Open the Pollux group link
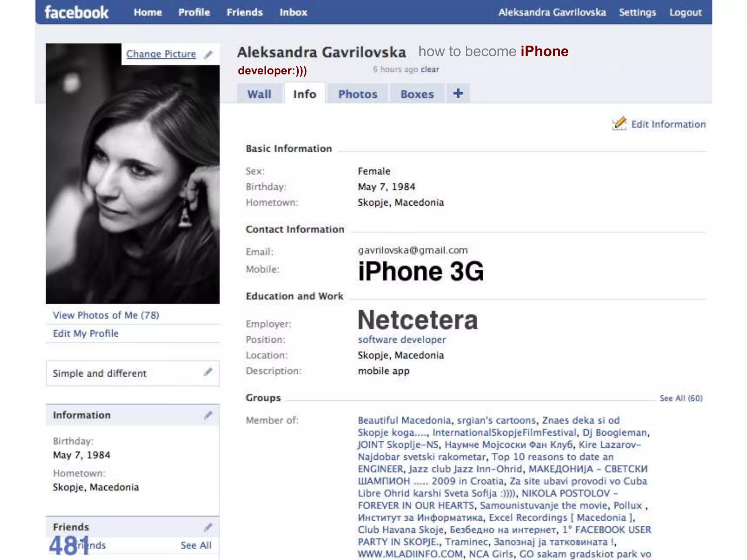Screen dimensions: 747x560 (628, 505)
